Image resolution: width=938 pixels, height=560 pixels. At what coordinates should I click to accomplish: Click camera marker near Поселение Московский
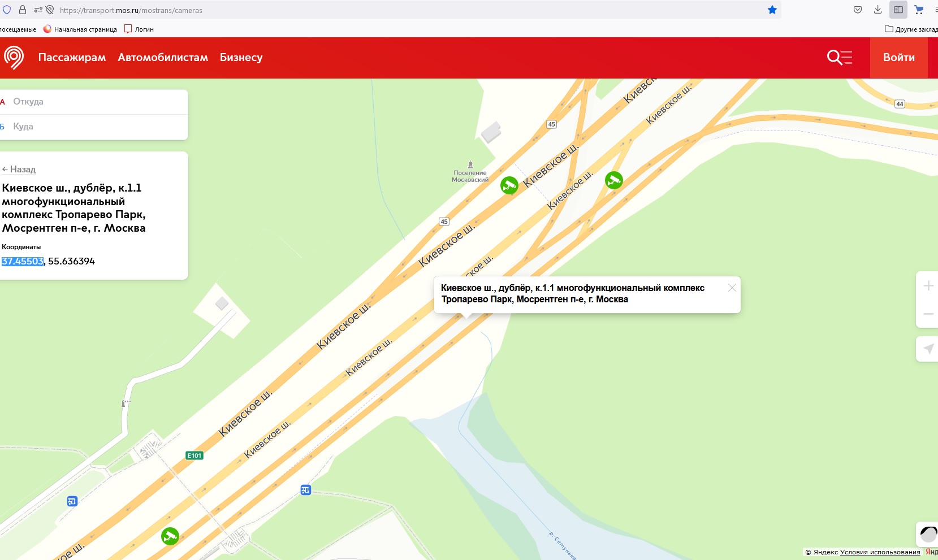point(509,185)
